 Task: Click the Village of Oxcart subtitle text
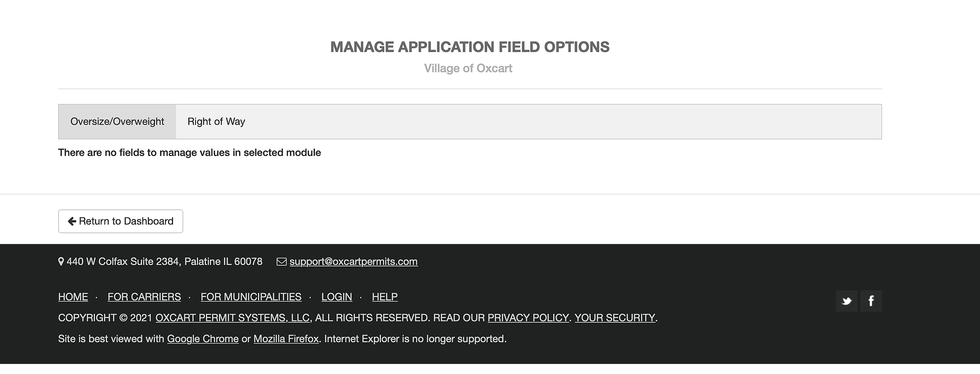click(469, 68)
